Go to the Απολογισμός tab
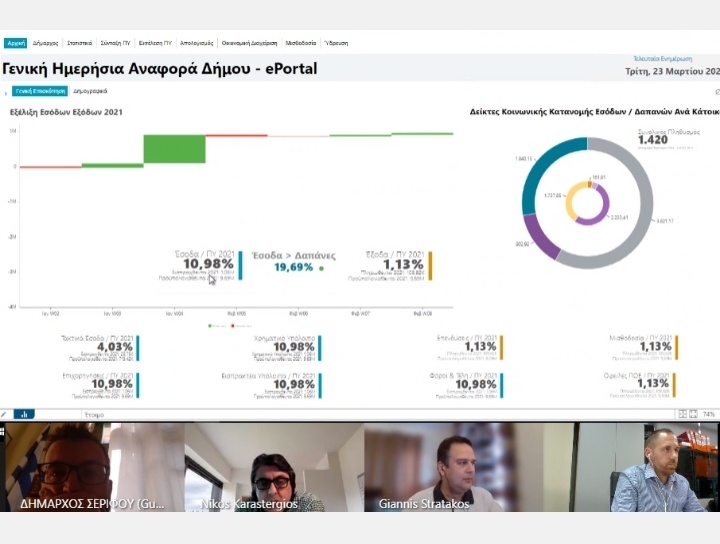The width and height of the screenshot is (720, 544). (197, 44)
